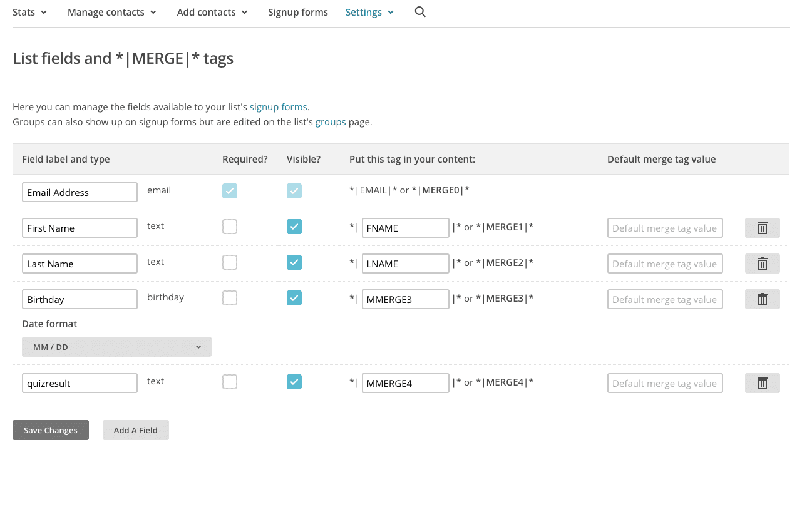Edit the Last Name label field
Screen dimensions: 812x512
(x=80, y=264)
